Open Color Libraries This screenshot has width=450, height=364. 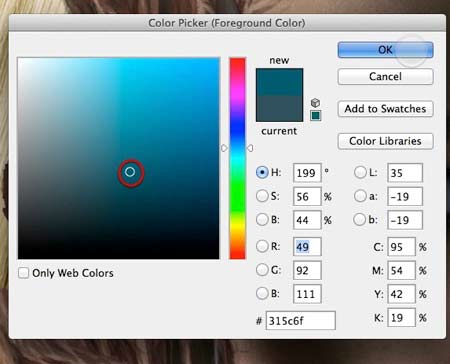pos(385,141)
